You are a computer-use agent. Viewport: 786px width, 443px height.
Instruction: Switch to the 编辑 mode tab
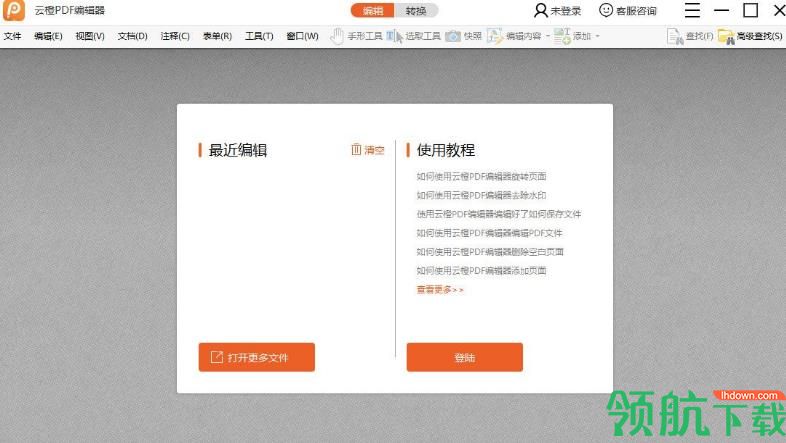click(372, 11)
